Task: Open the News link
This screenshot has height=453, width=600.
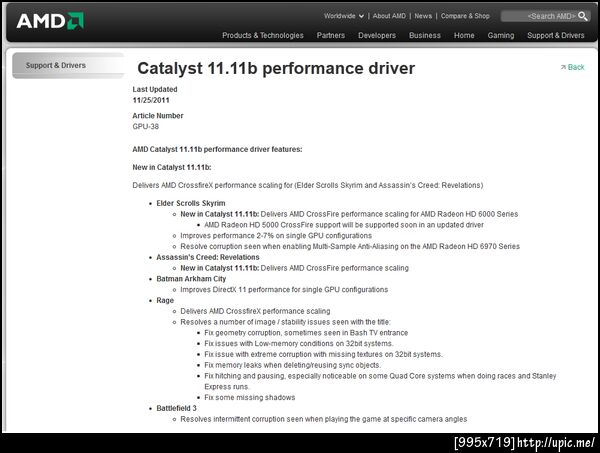Action: (423, 16)
